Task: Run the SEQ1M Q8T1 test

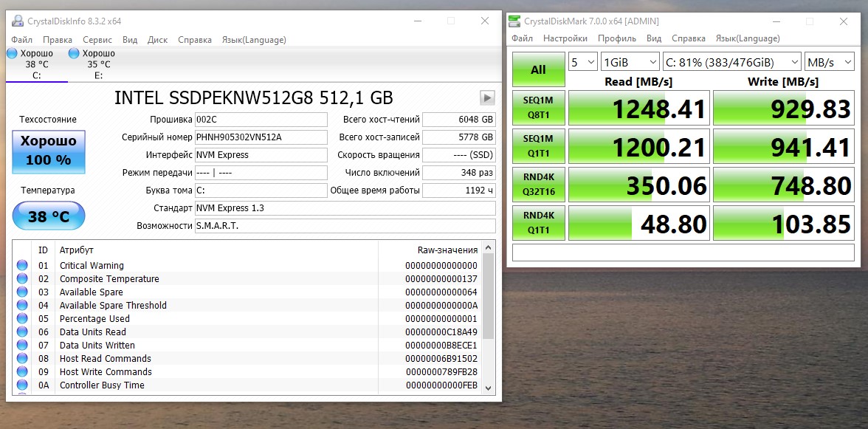Action: click(539, 108)
